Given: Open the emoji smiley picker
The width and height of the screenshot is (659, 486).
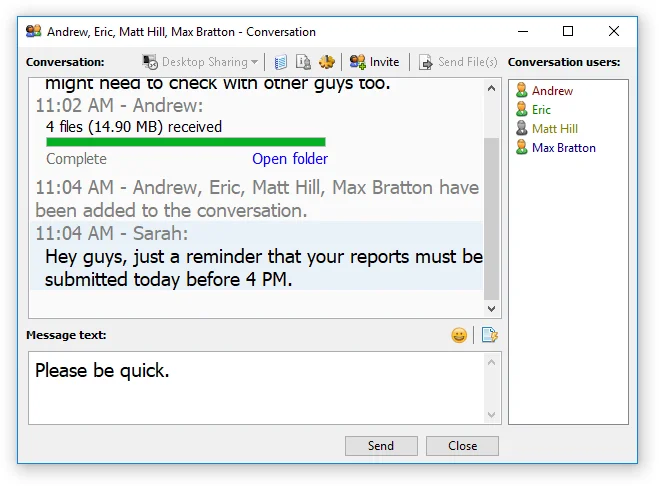Looking at the screenshot, I should (x=459, y=335).
